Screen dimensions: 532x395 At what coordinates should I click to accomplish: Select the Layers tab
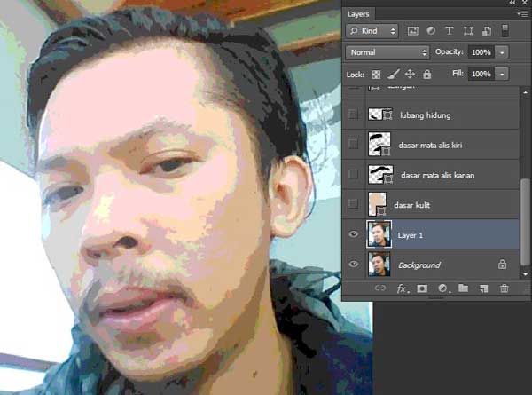click(x=358, y=14)
